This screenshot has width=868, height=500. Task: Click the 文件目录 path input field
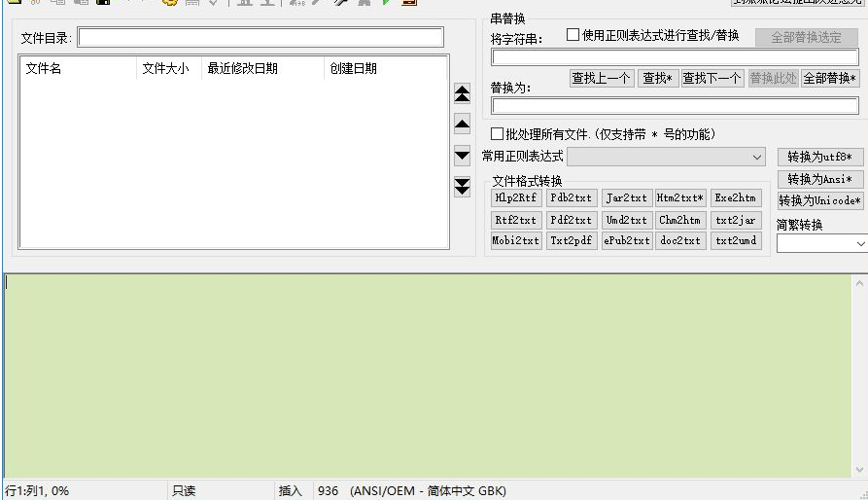click(260, 38)
